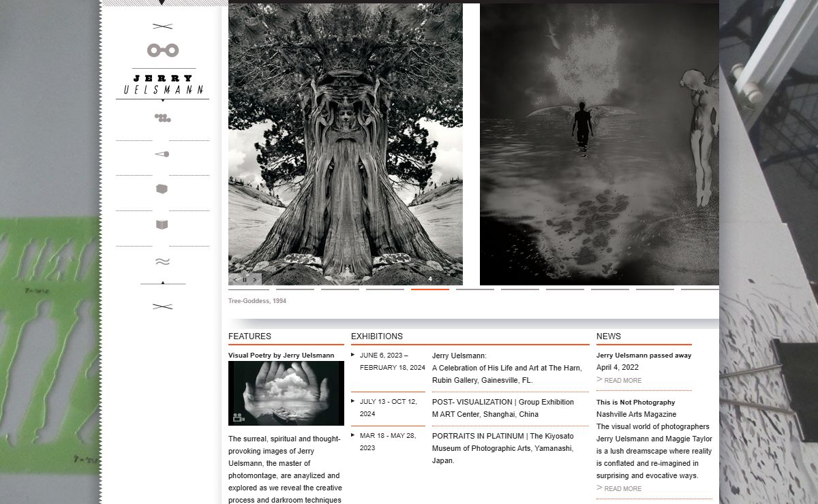Click the dot-cluster icon in the sidebar menu
Image resolution: width=818 pixels, height=504 pixels.
click(162, 118)
